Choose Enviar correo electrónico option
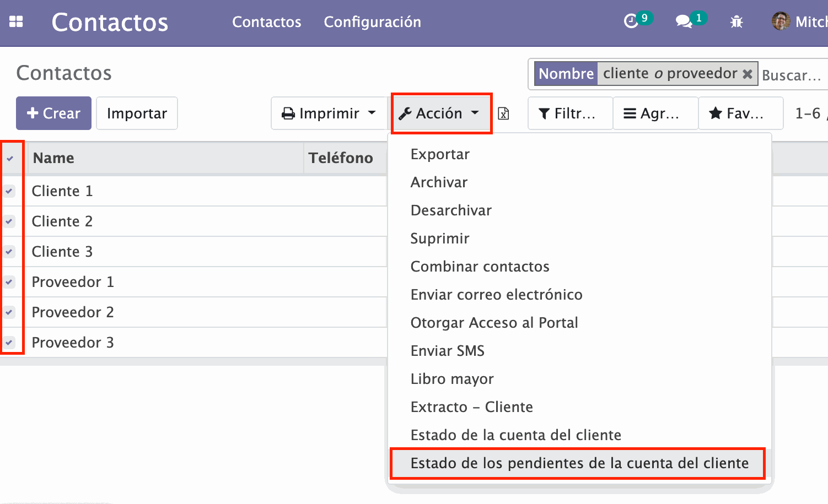The image size is (828, 504). [496, 295]
